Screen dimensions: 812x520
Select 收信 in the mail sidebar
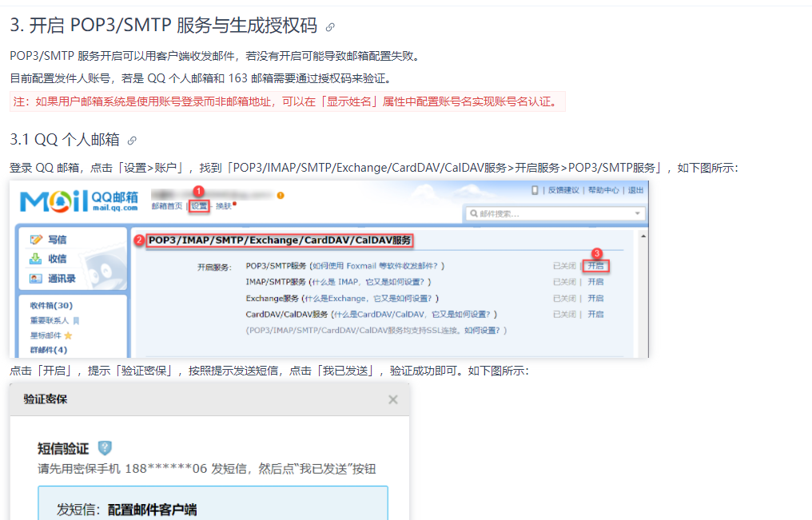pos(57,259)
